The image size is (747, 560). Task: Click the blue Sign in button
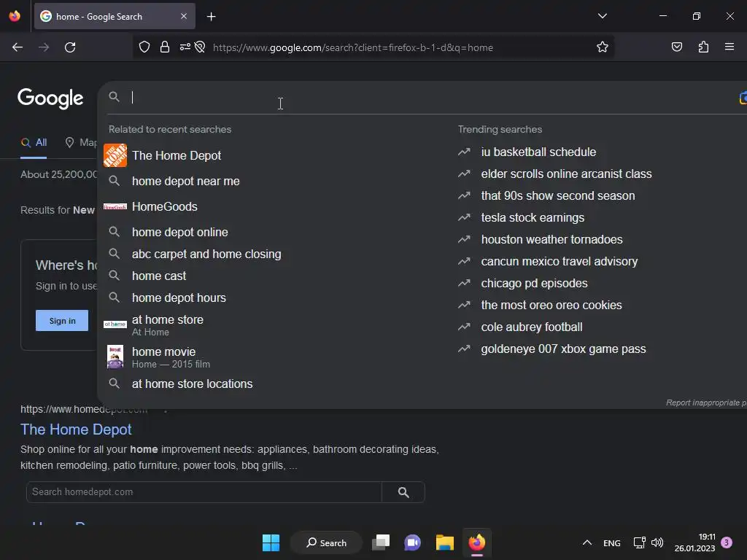pyautogui.click(x=62, y=321)
